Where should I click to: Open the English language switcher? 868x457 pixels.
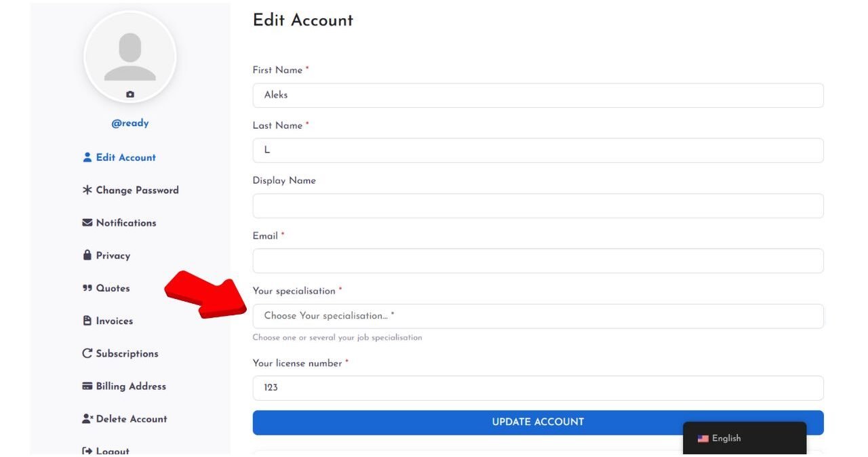745,439
